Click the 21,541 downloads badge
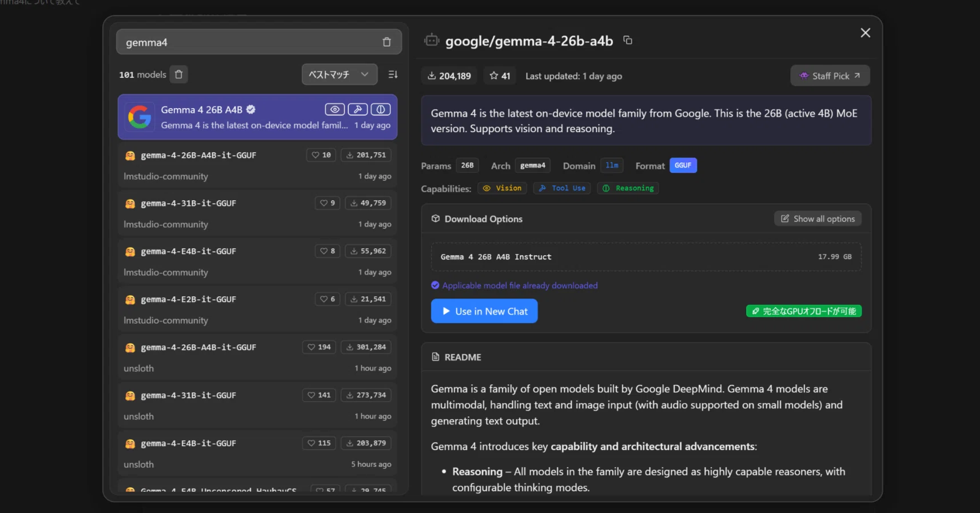 368,299
